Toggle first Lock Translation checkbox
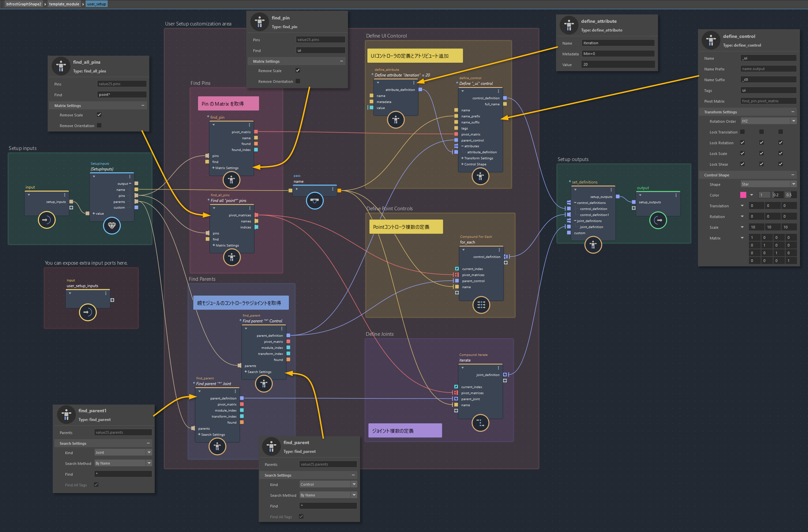Screen dimensions: 808x532 pos(743,131)
